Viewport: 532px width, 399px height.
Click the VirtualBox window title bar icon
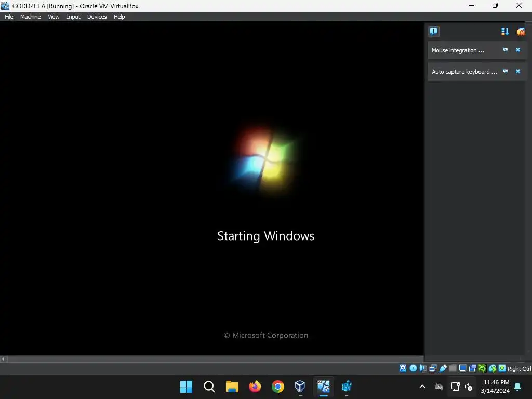(5, 5)
